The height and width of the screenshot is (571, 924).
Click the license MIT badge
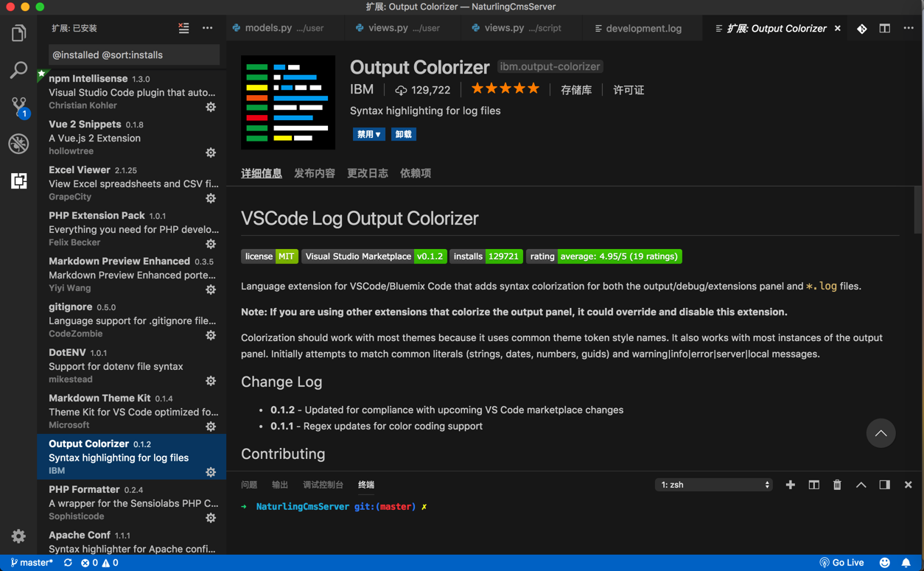[x=269, y=256]
